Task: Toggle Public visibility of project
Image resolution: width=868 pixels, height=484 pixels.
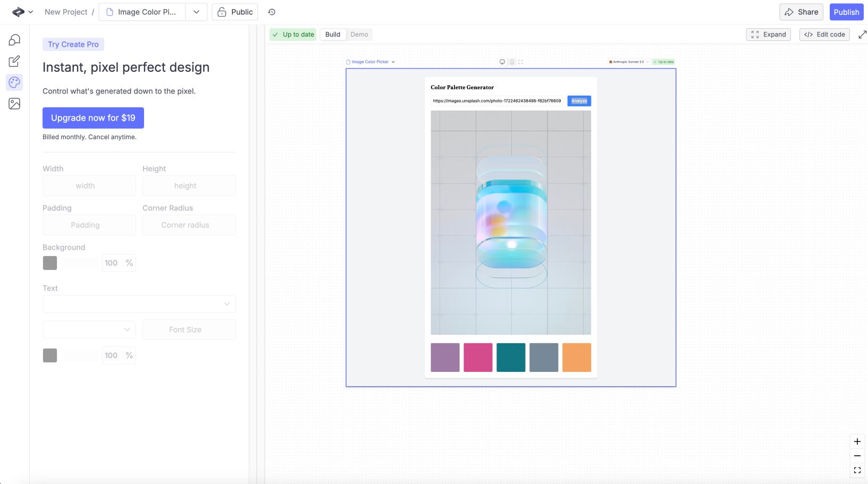Action: (x=234, y=12)
